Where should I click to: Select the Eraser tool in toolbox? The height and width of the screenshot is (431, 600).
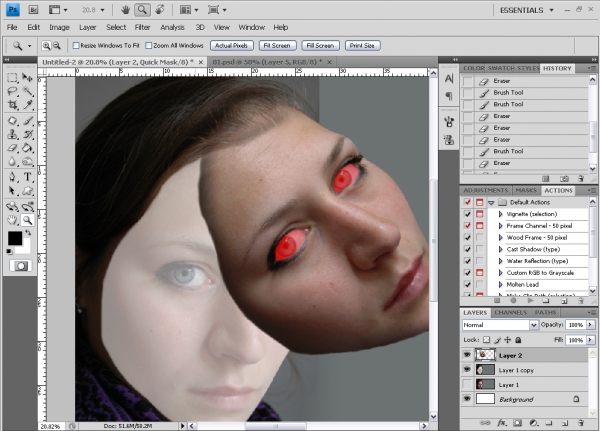(x=12, y=148)
